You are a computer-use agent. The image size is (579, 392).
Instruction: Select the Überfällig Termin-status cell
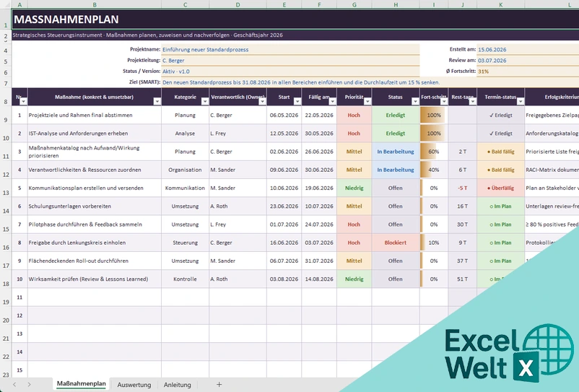501,188
